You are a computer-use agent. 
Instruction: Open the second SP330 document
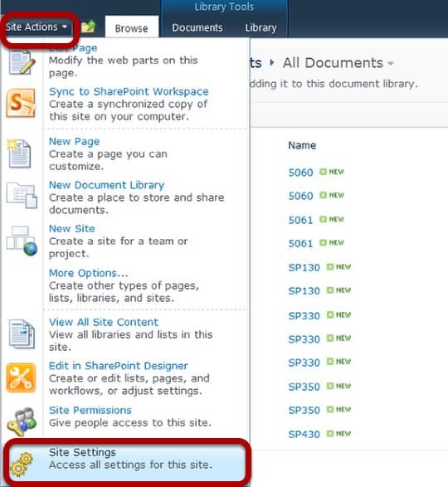304,339
